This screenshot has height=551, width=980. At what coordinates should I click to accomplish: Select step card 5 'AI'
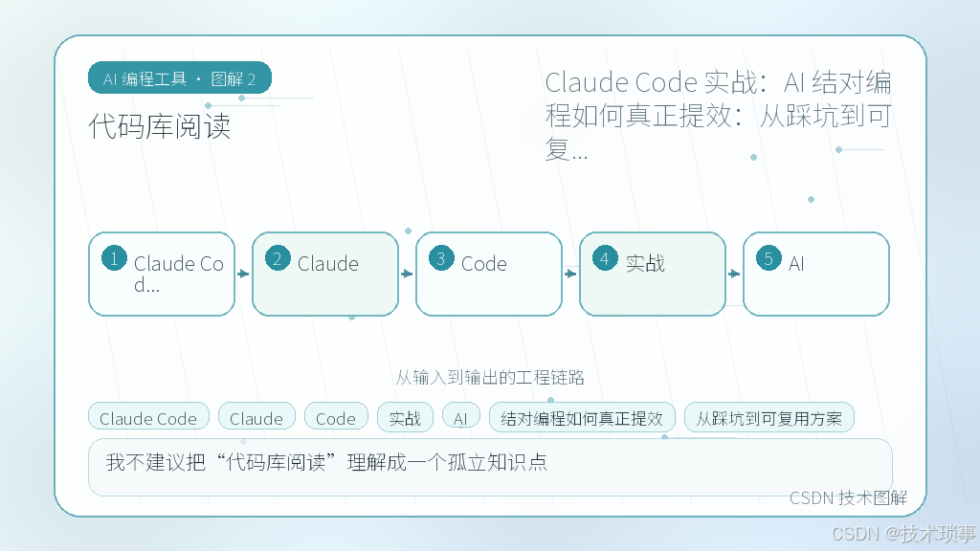pos(816,274)
